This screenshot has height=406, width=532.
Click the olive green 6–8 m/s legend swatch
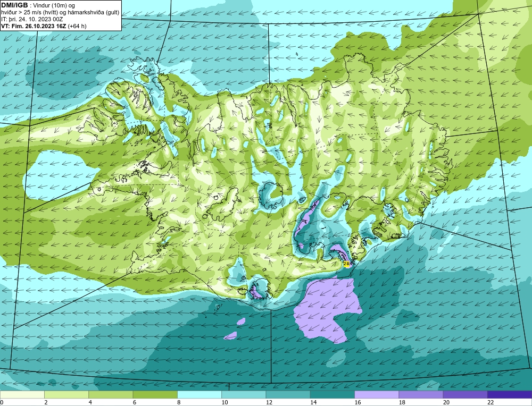point(155,395)
